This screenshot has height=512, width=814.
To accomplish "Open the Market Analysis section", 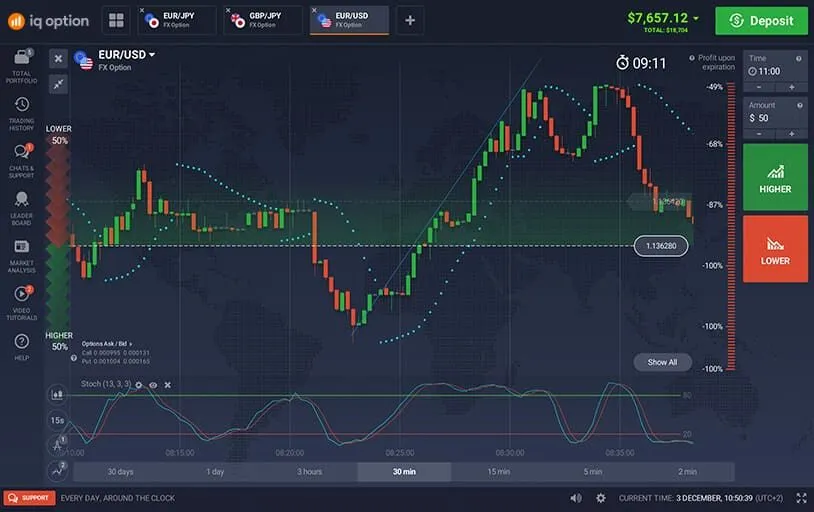I will pyautogui.click(x=21, y=253).
